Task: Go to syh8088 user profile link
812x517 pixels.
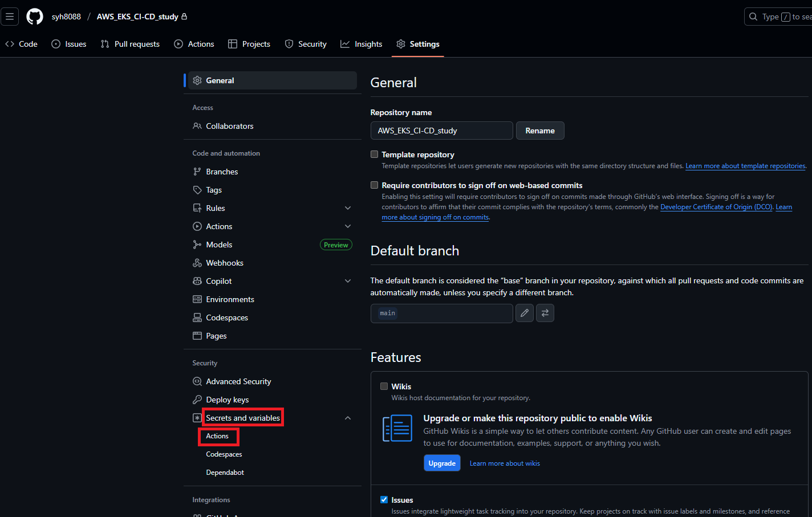Action: click(x=66, y=17)
